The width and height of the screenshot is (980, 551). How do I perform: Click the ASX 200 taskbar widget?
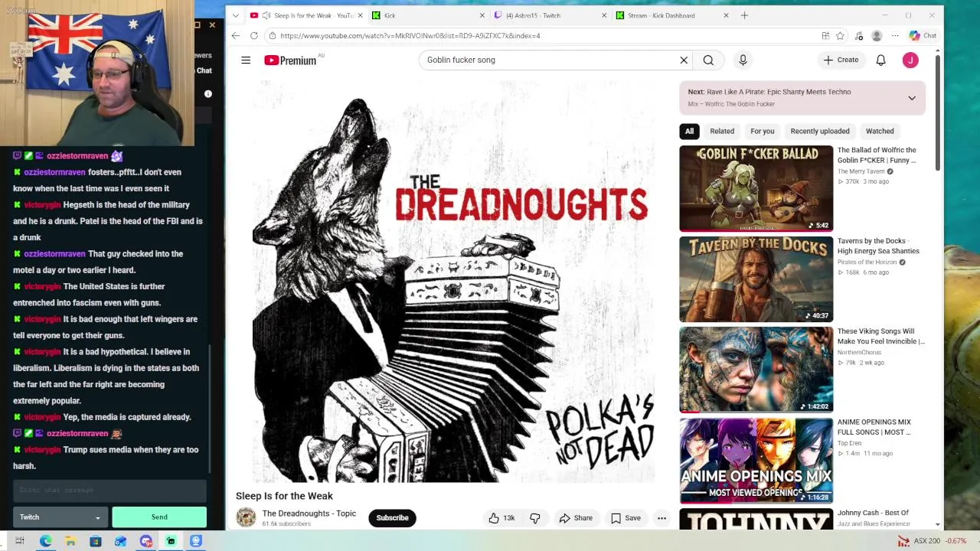(x=932, y=541)
